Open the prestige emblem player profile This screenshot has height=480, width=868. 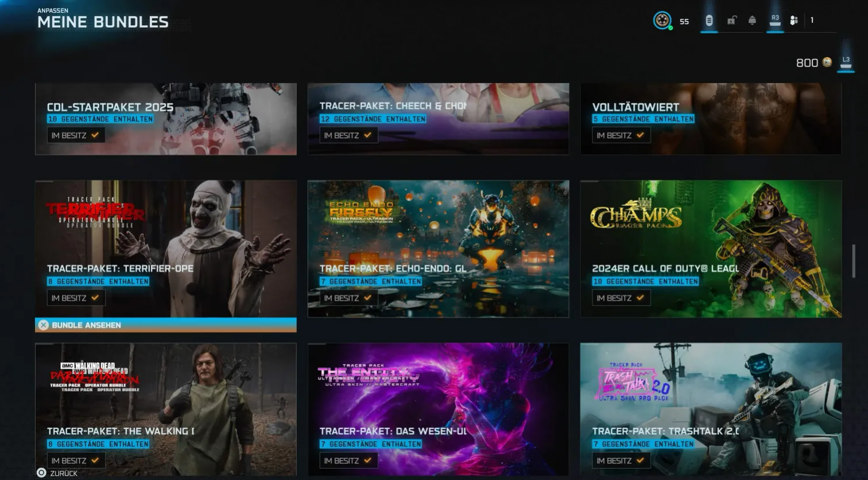tap(662, 21)
